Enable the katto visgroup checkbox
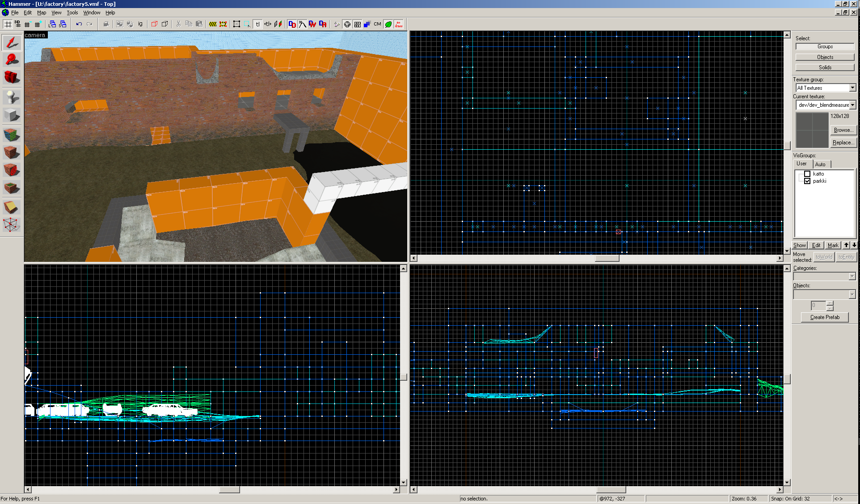Viewport: 860px width, 504px height. tap(807, 174)
